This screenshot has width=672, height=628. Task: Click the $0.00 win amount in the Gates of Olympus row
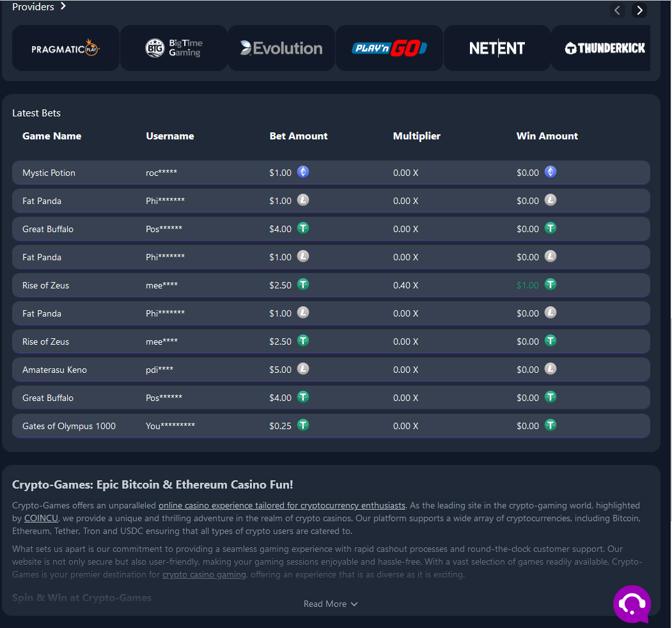[527, 426]
